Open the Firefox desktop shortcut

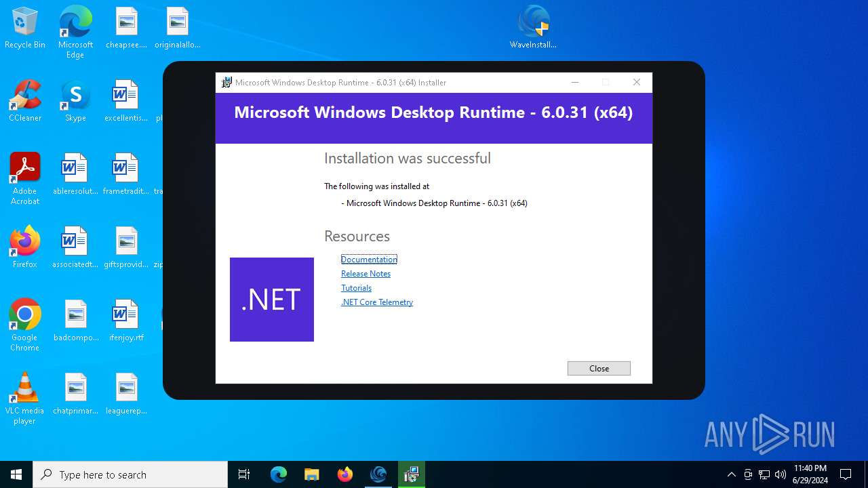click(x=25, y=248)
